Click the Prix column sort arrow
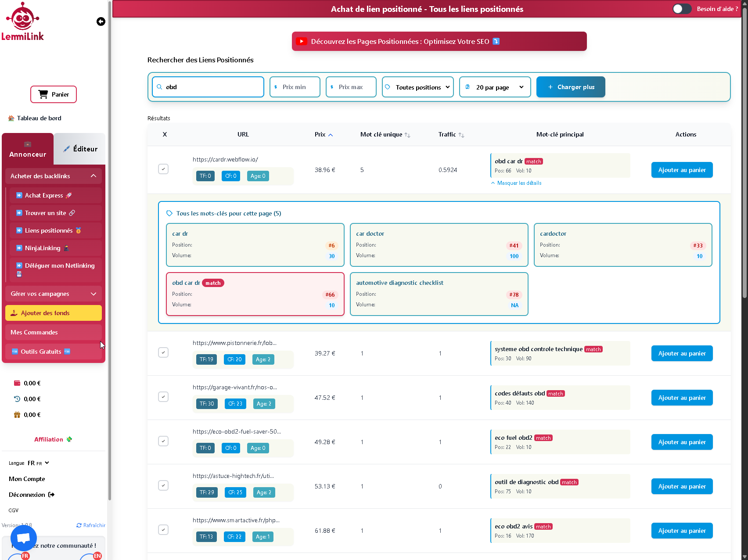Viewport: 748px width, 560px height. coord(331,135)
